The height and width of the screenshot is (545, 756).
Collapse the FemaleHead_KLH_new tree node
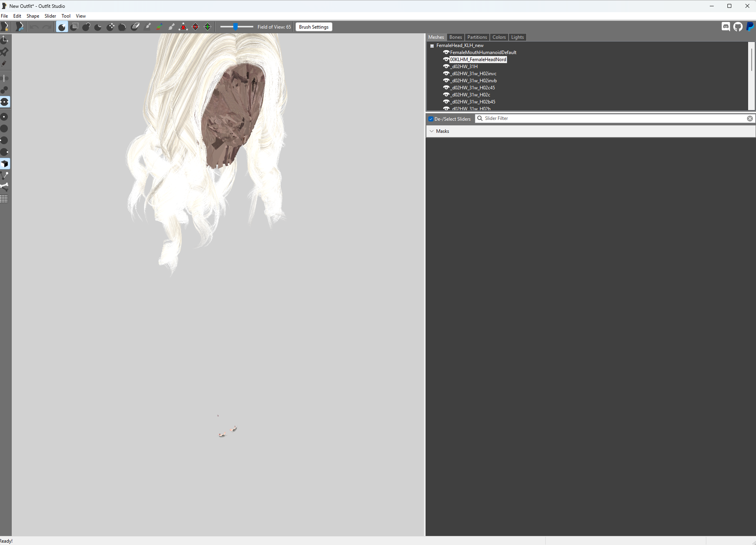click(432, 46)
